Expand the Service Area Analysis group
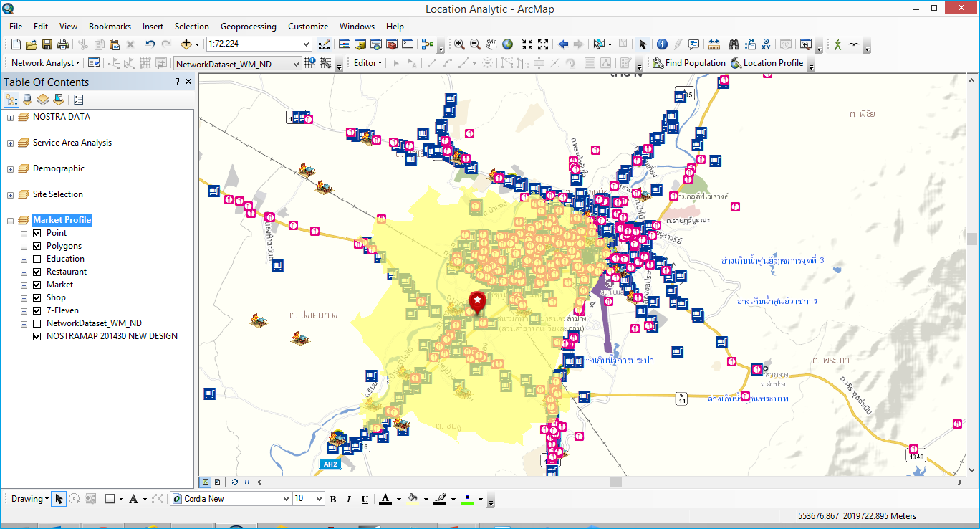This screenshot has width=980, height=529. [x=10, y=143]
